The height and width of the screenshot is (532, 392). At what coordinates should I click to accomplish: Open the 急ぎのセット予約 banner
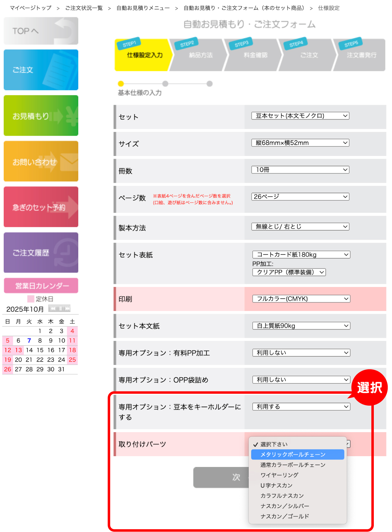41,207
